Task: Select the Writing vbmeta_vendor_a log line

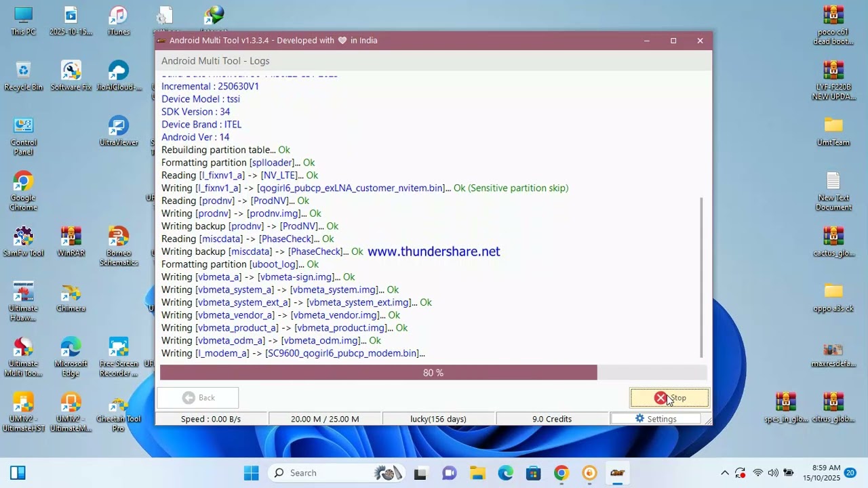Action: (x=281, y=315)
